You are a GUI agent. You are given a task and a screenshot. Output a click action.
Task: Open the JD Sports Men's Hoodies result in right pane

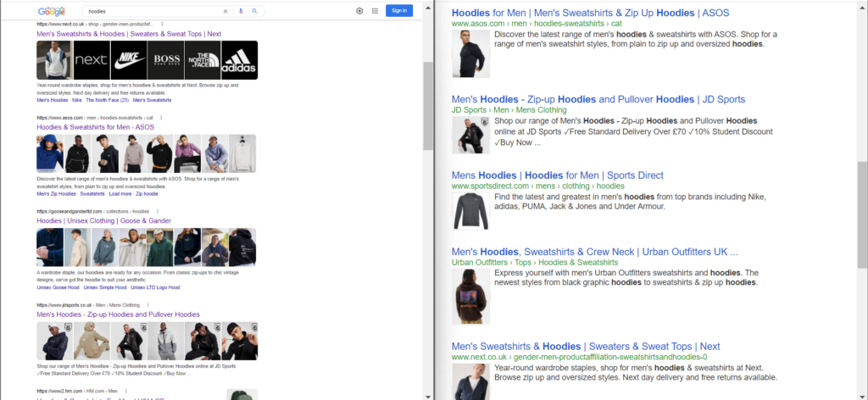click(x=598, y=100)
